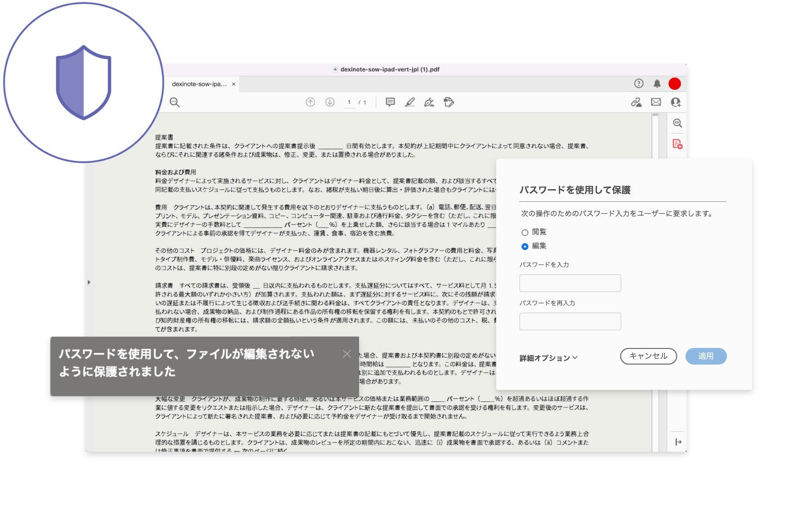
Task: Click the 料金および費用 heading in the document
Action: tap(176, 172)
